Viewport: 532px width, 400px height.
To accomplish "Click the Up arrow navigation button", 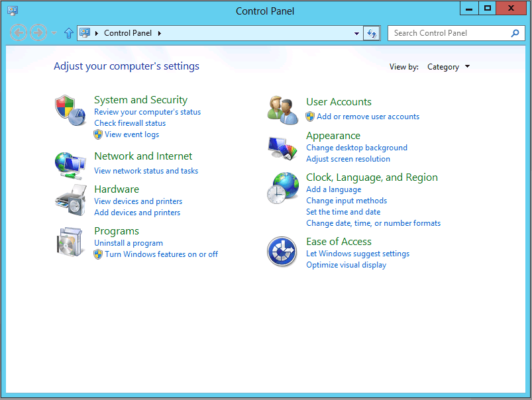I will 68,33.
